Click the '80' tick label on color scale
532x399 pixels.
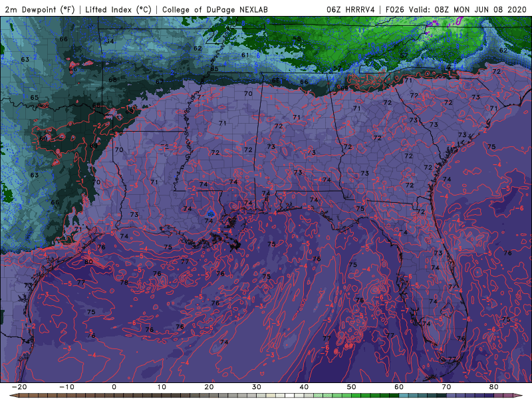(494, 387)
